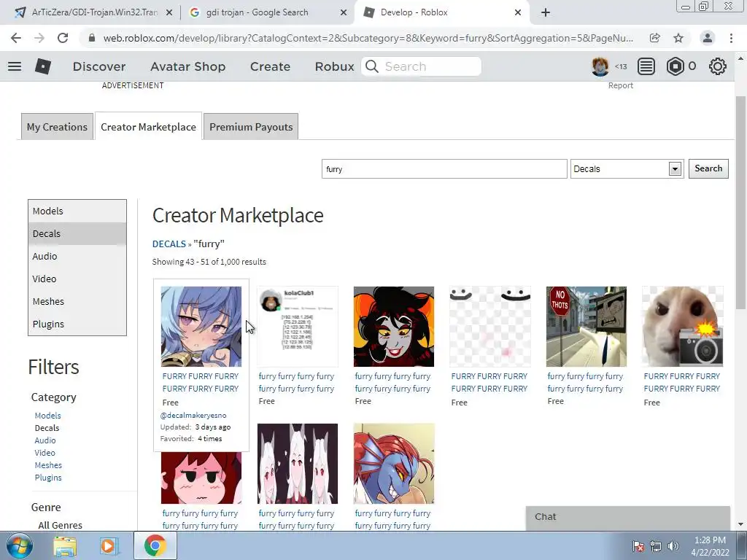The width and height of the screenshot is (747, 560).
Task: Reload the page
Action: [x=63, y=38]
